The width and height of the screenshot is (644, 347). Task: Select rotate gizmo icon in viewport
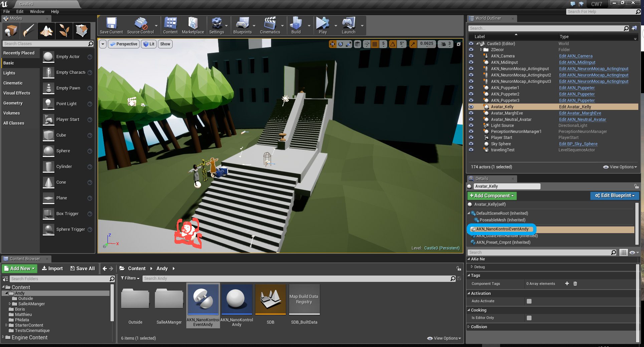pos(341,44)
